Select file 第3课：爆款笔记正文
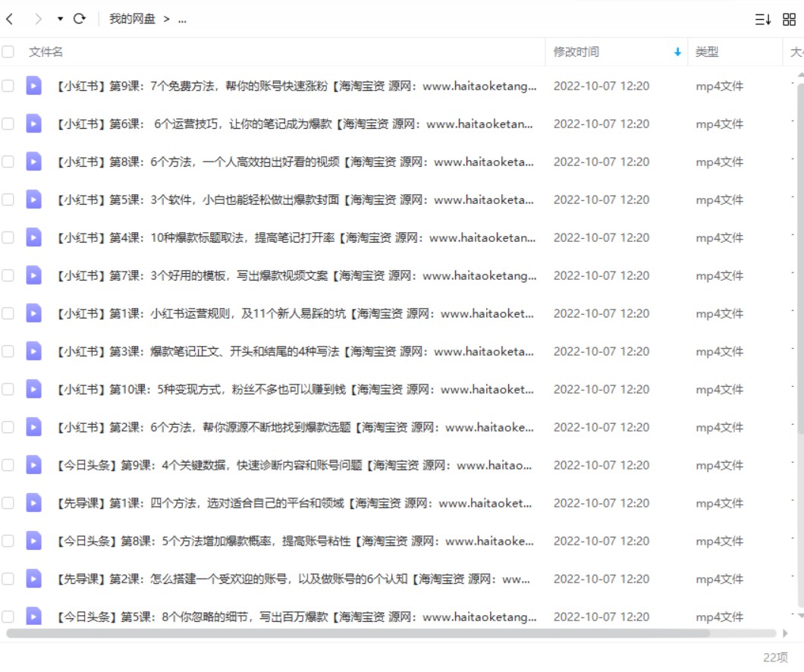Image resolution: width=804 pixels, height=672 pixels. (295, 351)
